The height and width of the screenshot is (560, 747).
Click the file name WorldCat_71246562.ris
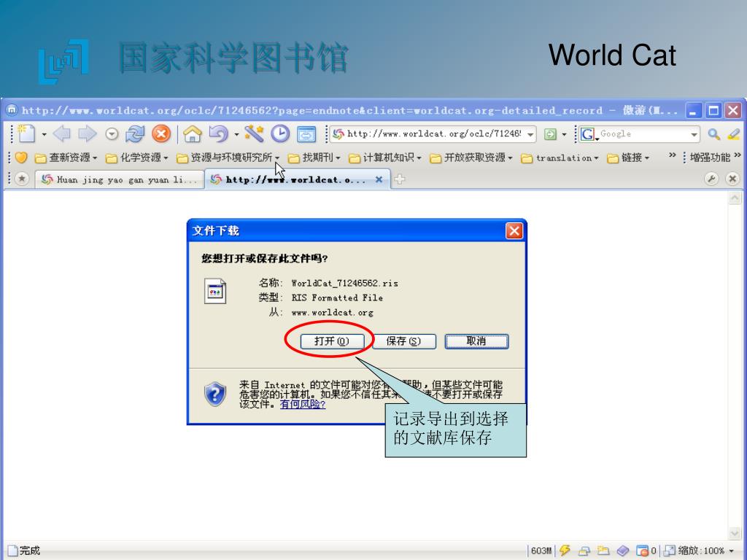pyautogui.click(x=344, y=284)
